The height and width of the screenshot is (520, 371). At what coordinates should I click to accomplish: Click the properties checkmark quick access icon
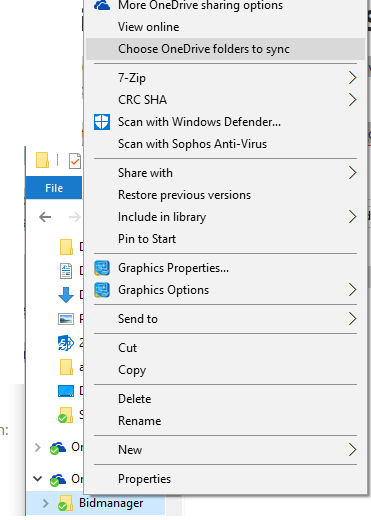coord(75,161)
